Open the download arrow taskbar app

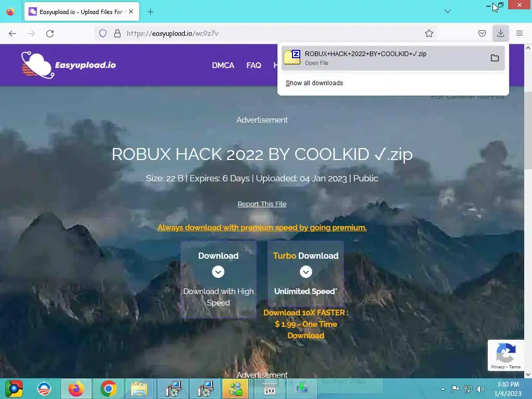tap(302, 389)
